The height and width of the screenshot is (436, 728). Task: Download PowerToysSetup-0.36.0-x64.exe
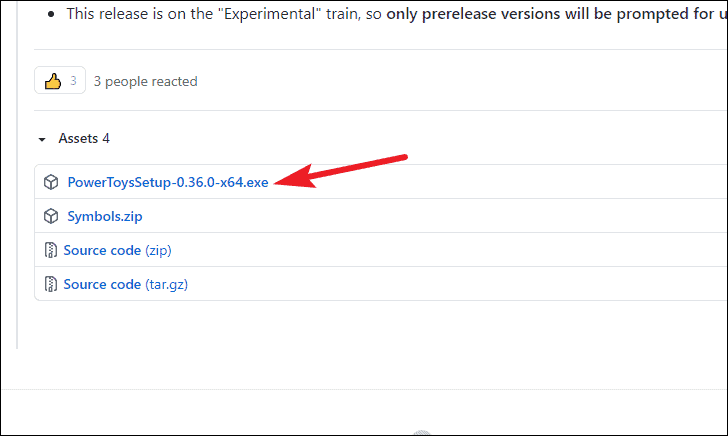(168, 183)
